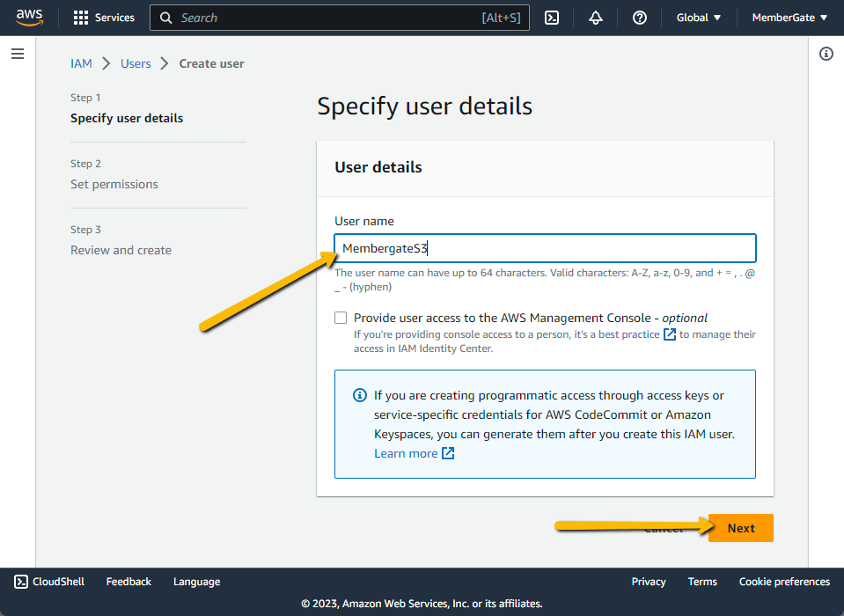
Task: Launch CloudShell from the top bar icon
Action: (552, 18)
